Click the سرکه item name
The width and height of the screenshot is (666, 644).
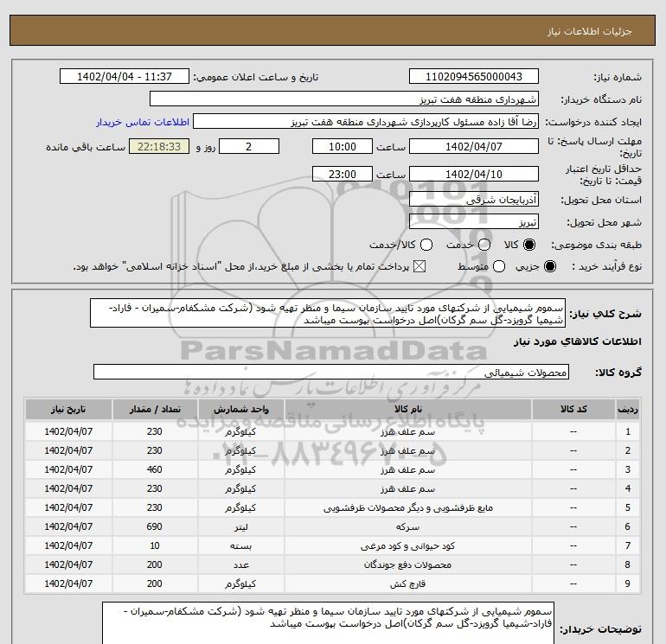click(407, 526)
